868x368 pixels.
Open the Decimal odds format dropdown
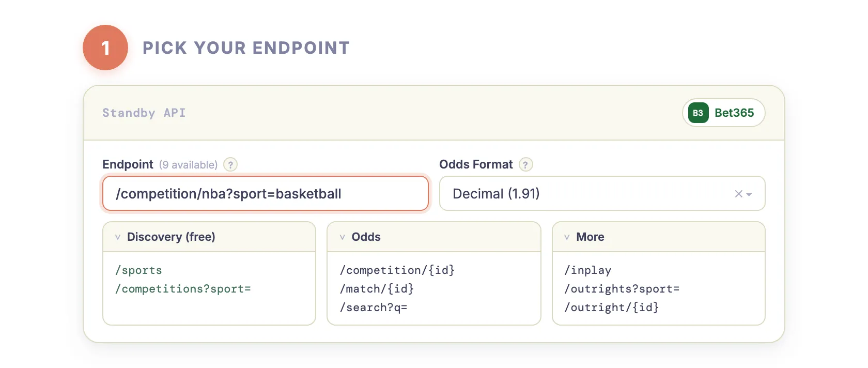point(749,193)
